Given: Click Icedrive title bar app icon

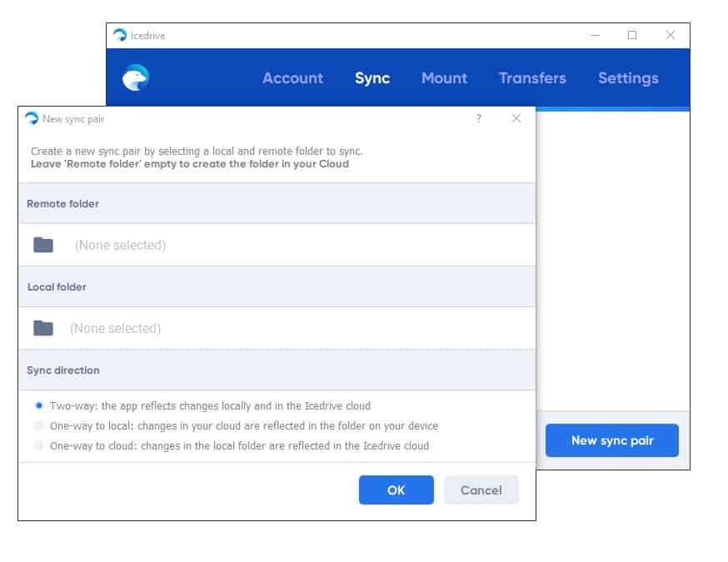Looking at the screenshot, I should point(120,35).
